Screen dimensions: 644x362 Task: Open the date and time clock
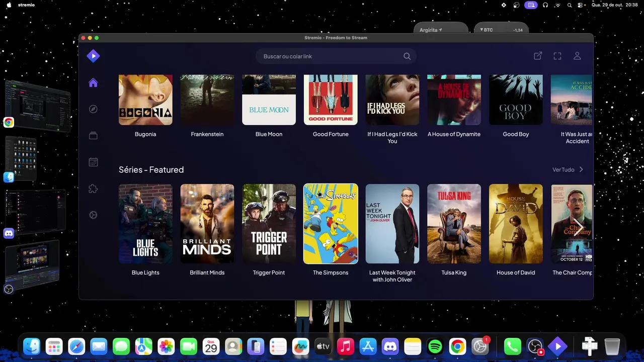pos(615,5)
